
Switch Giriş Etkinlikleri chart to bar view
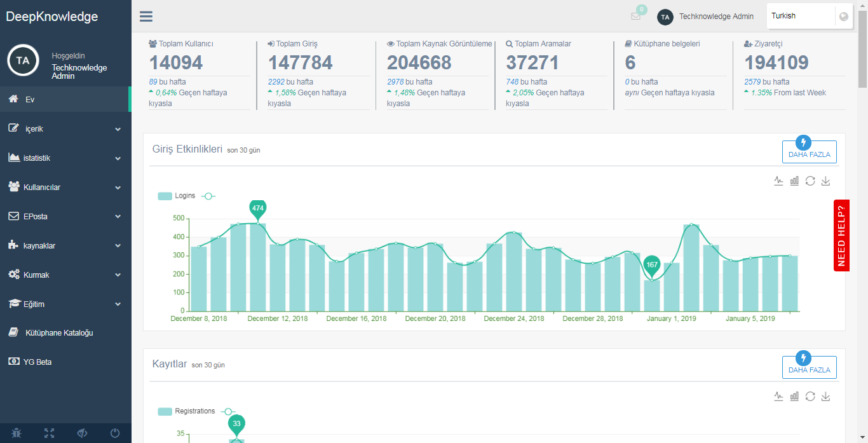click(x=794, y=181)
